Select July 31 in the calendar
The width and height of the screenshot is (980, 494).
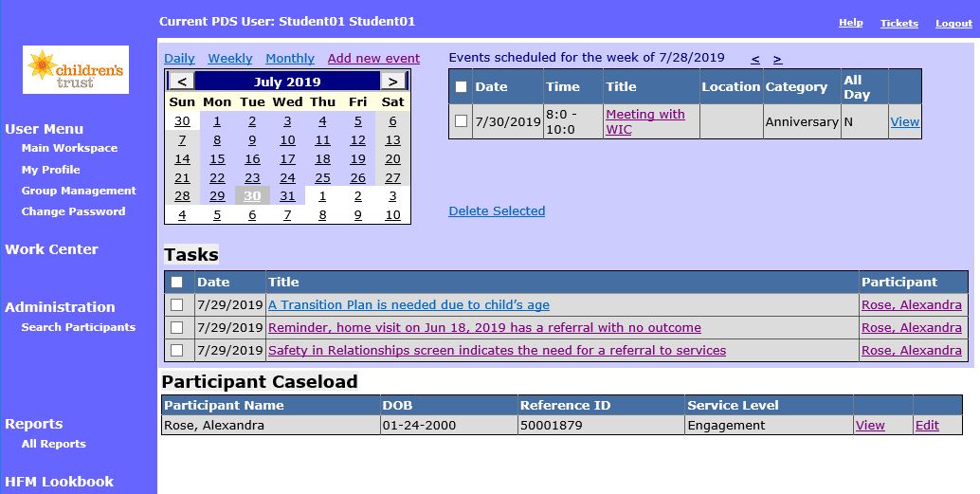[x=287, y=195]
